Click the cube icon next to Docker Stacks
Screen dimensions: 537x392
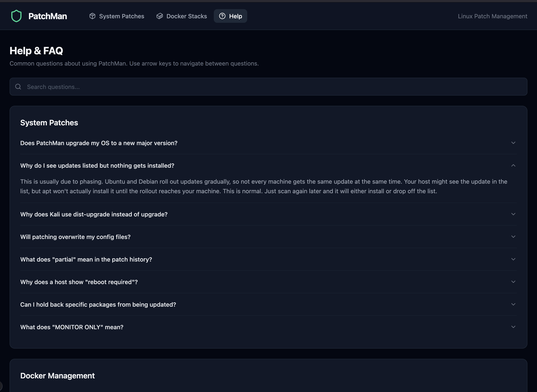(x=159, y=16)
